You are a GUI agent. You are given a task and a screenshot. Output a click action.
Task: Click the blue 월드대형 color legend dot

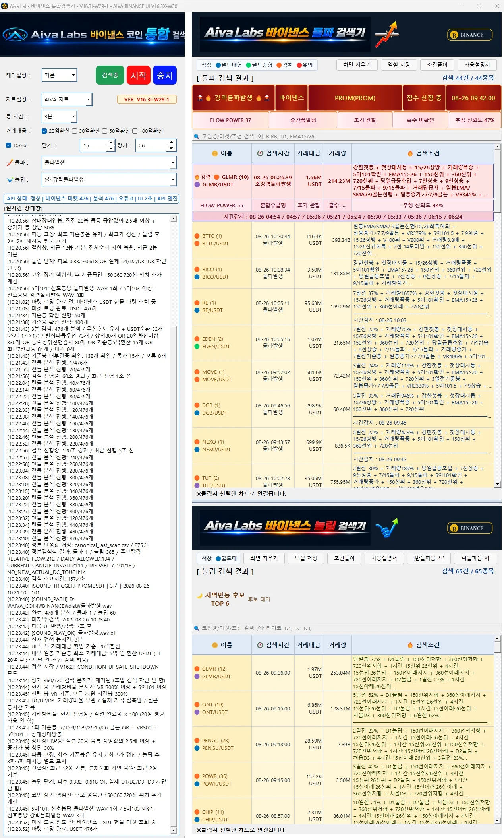pos(218,65)
